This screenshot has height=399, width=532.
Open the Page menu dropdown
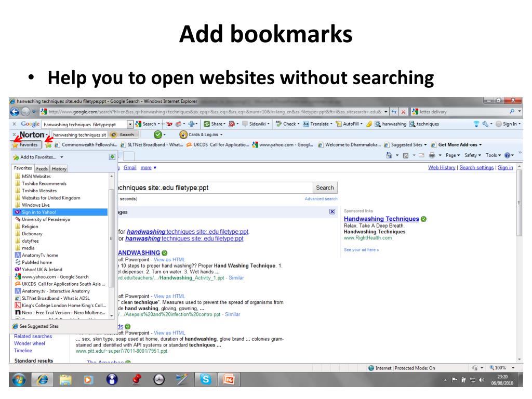coord(453,155)
